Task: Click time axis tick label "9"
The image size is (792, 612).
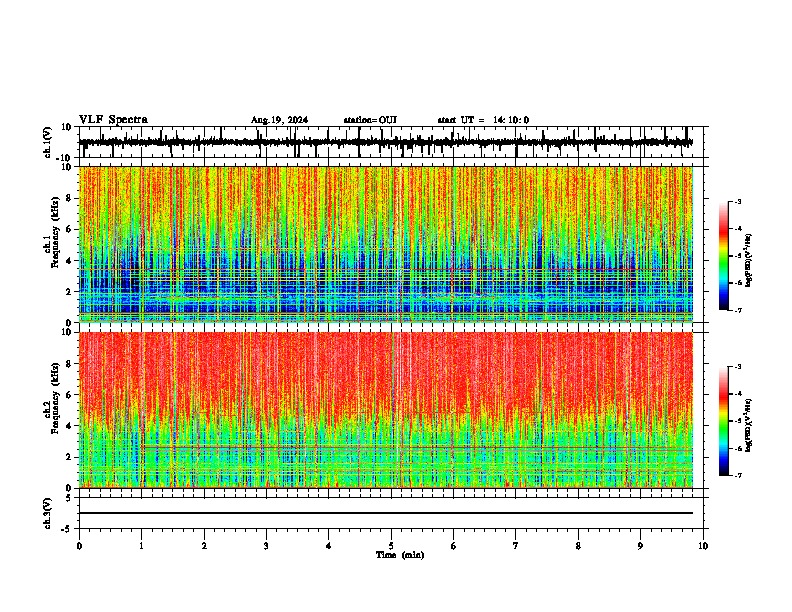Action: click(x=640, y=546)
